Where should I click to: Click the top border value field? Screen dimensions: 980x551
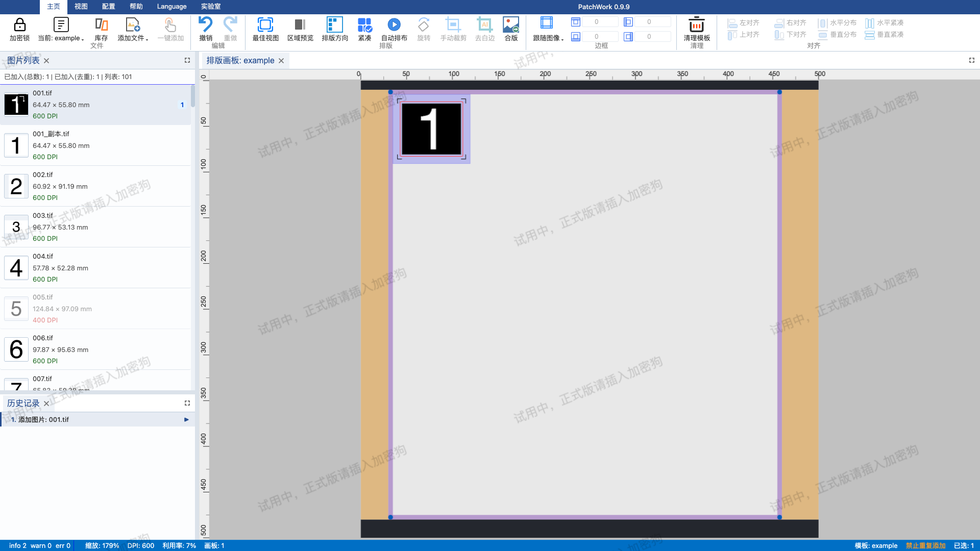[600, 22]
